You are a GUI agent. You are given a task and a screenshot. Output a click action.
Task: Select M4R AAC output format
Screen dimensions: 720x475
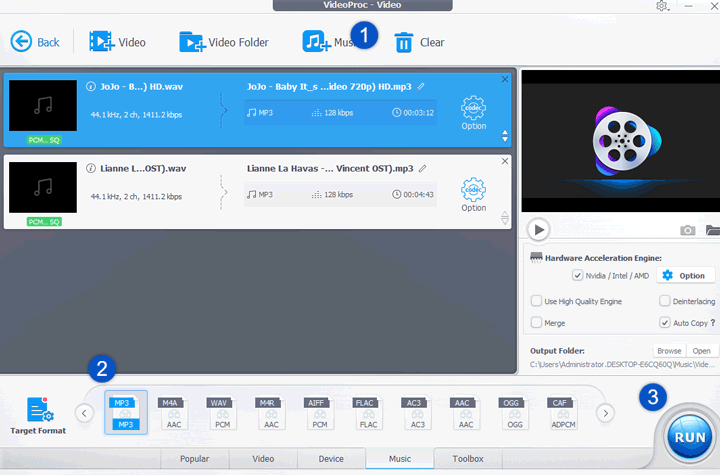(271, 413)
